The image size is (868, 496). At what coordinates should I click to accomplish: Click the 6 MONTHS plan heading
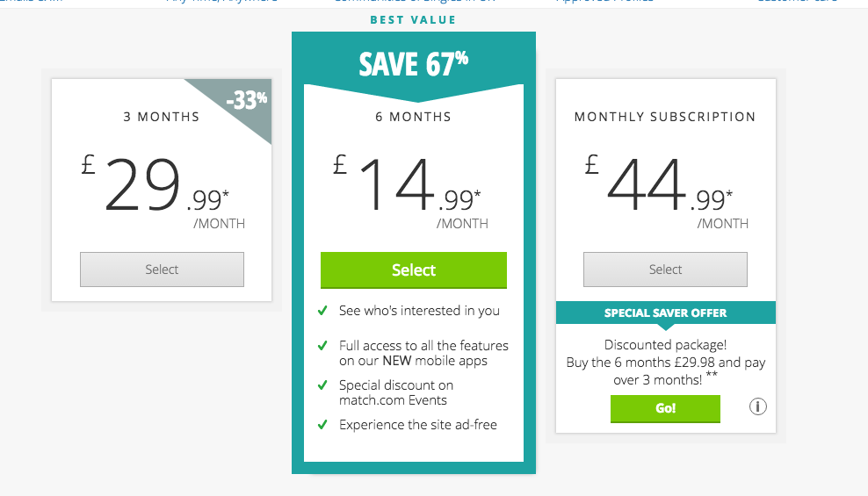pyautogui.click(x=414, y=117)
